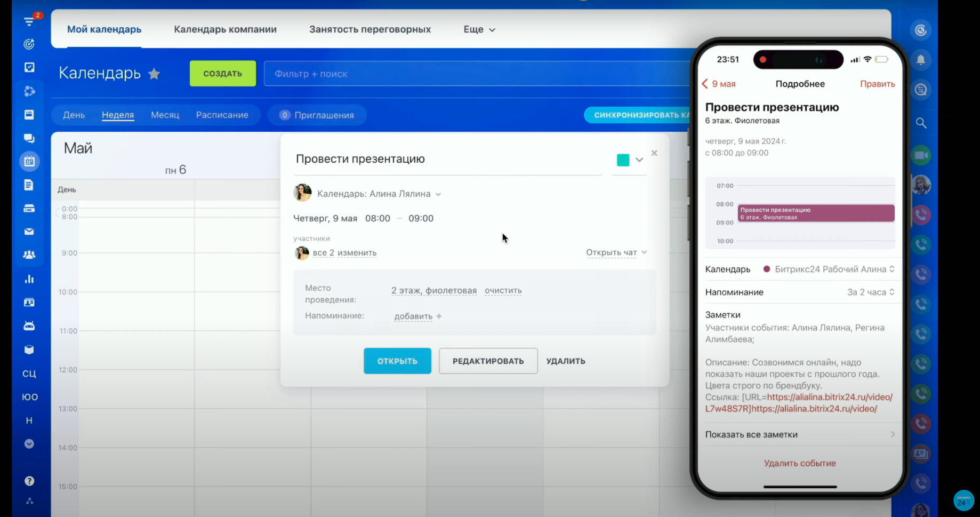The height and width of the screenshot is (517, 980).
Task: Click the Фильтр + поиск field
Action: pyautogui.click(x=475, y=74)
